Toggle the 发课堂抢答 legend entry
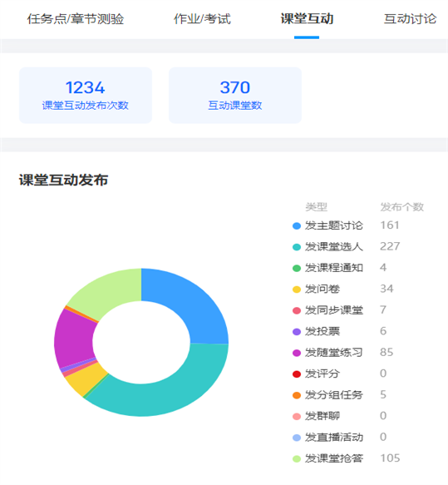Viewport: 448px width, 485px height. tap(327, 458)
